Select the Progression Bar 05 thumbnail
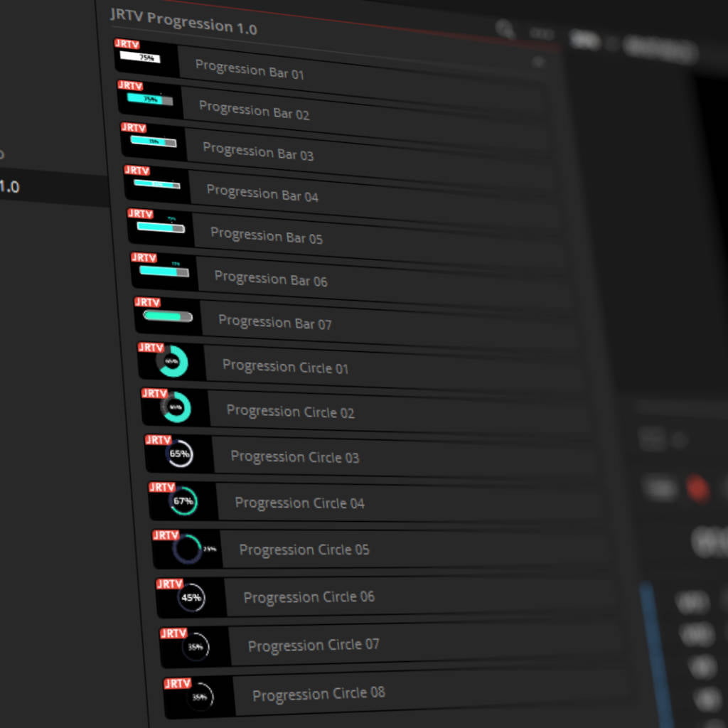728x728 pixels. [161, 227]
